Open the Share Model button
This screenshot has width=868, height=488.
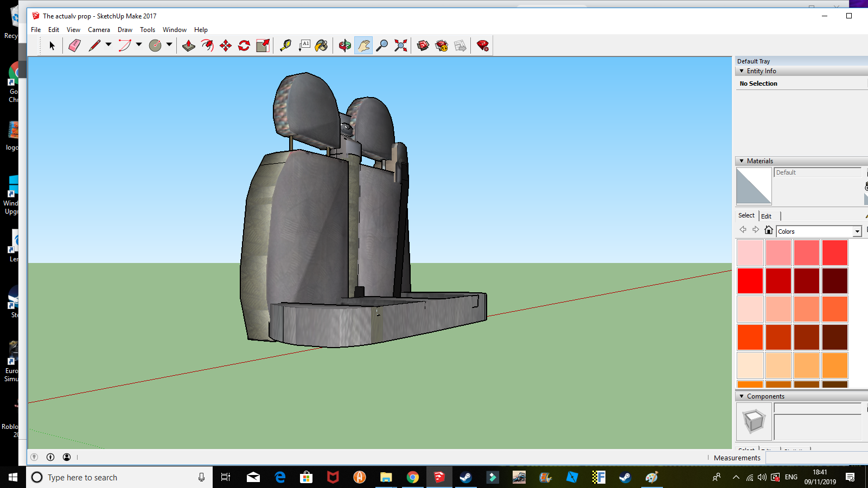click(x=442, y=46)
